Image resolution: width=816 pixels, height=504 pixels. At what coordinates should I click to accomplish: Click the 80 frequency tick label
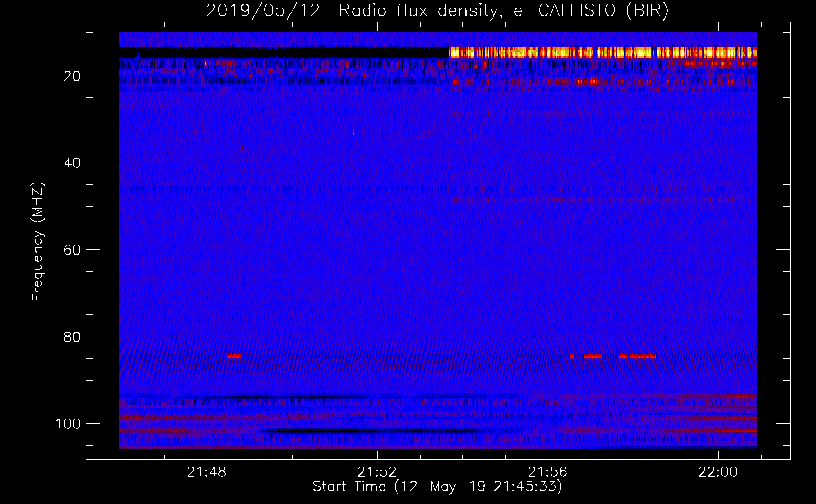(72, 337)
